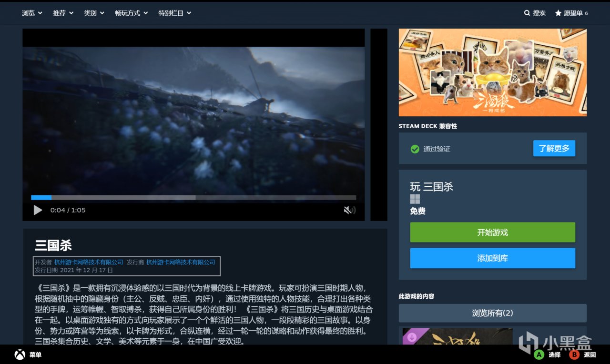Expand the 推荐 menu
This screenshot has width=610, height=364.
pos(63,13)
